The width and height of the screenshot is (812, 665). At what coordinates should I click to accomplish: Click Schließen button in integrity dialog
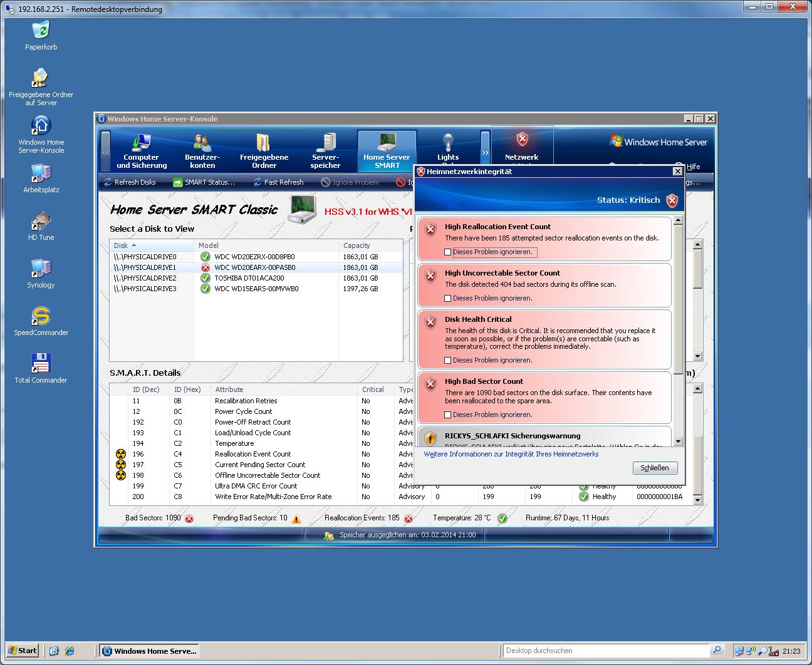655,468
